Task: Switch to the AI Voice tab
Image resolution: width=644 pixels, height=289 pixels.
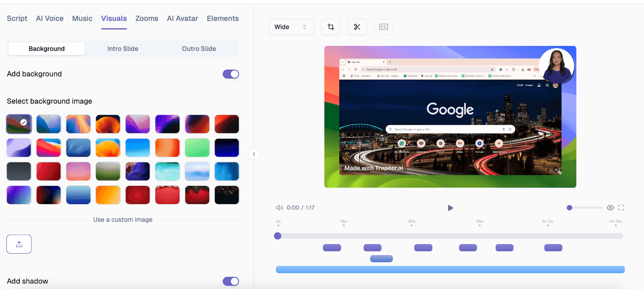Action: [x=50, y=19]
